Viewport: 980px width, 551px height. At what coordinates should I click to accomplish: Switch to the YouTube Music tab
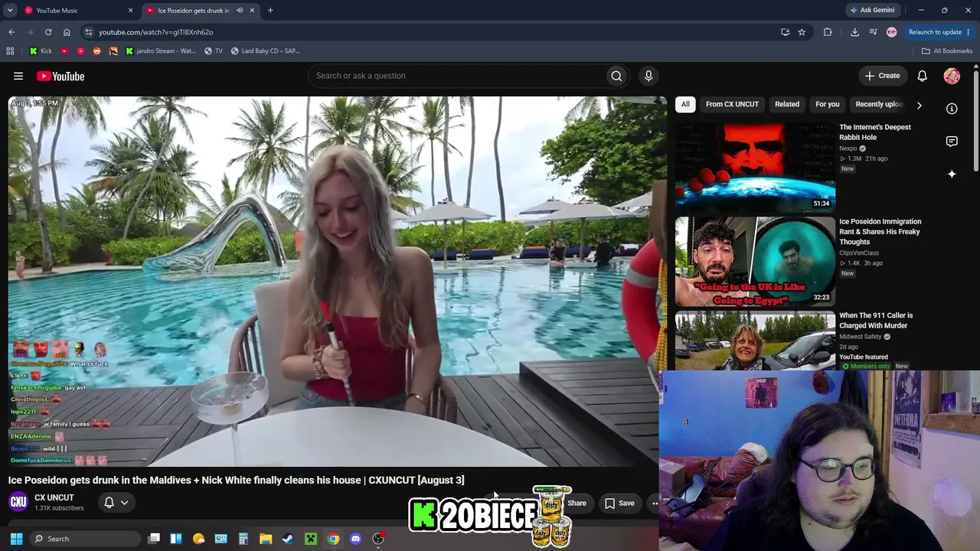pyautogui.click(x=78, y=11)
